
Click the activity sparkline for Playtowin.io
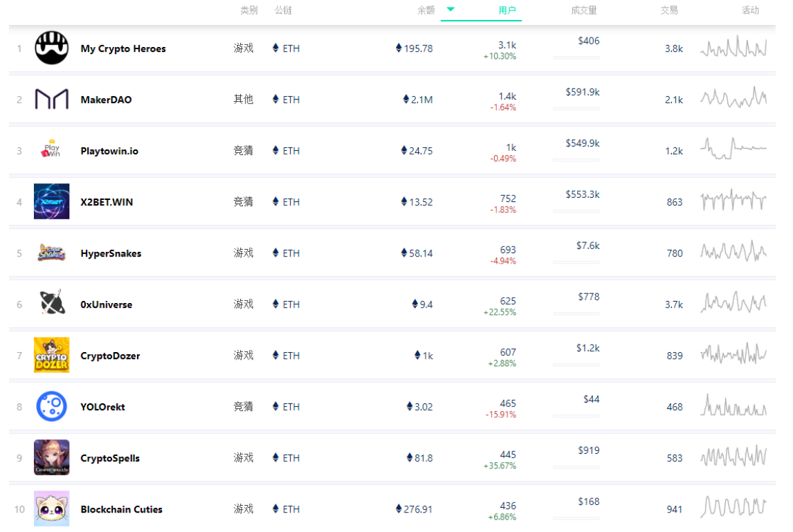pos(733,149)
